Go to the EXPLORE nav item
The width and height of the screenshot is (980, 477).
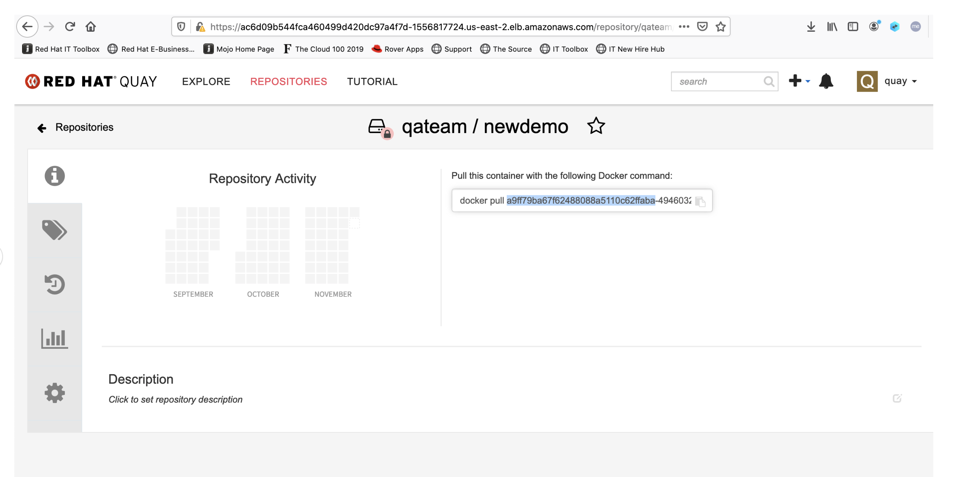point(206,81)
